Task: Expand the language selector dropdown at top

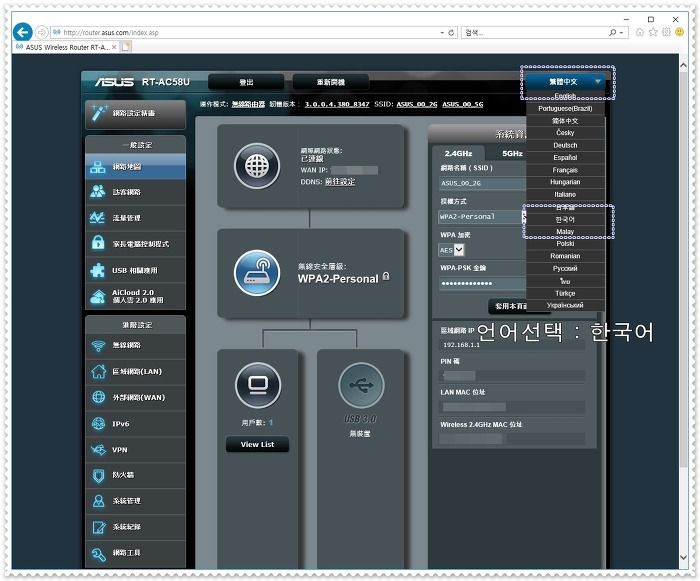Action: [x=565, y=81]
